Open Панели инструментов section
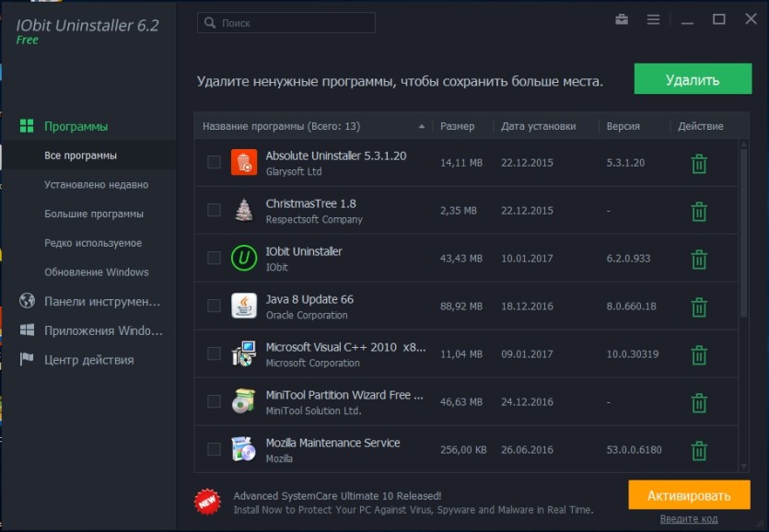This screenshot has width=769, height=532. pyautogui.click(x=102, y=301)
